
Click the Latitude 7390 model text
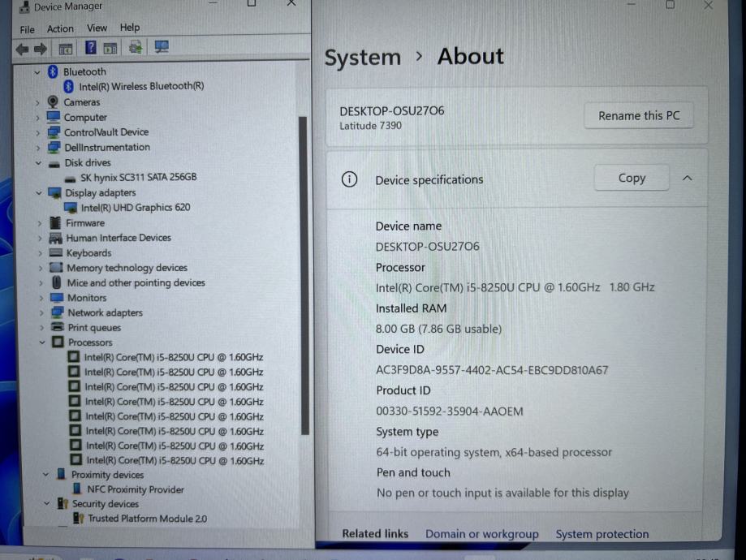pyautogui.click(x=370, y=126)
